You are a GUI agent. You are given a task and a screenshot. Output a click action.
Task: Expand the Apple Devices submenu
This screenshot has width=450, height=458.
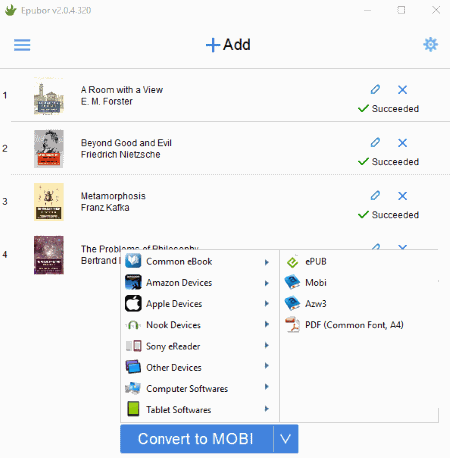[199, 304]
